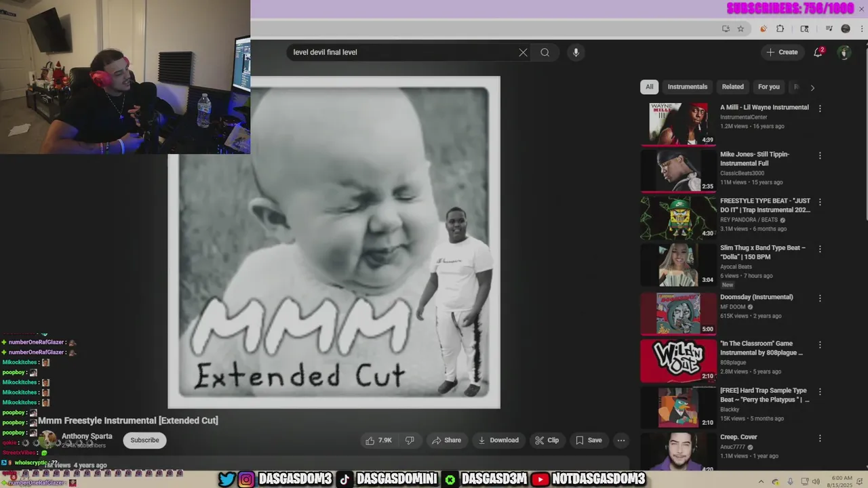Open Creep. Cover video thumbnail
Image resolution: width=868 pixels, height=488 pixels.
[678, 451]
